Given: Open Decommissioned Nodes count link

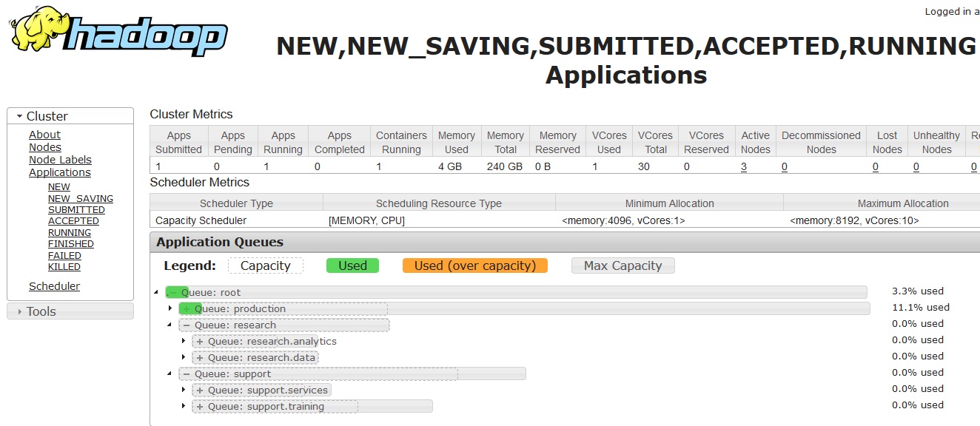Looking at the screenshot, I should 784,166.
